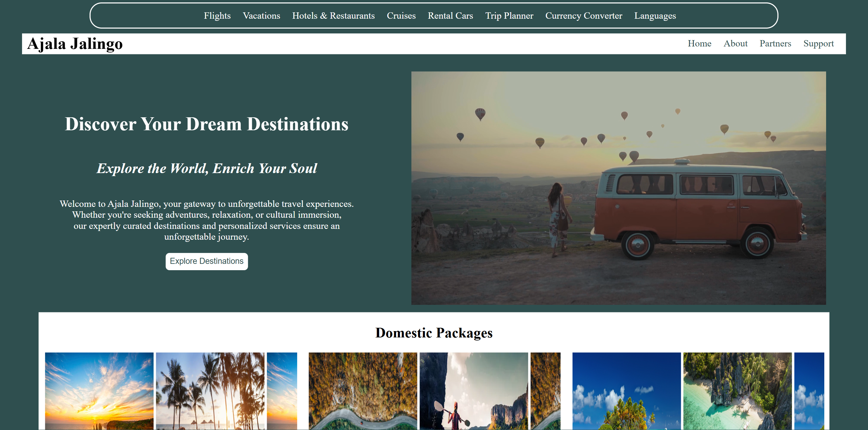The image size is (868, 430).
Task: Open the About page
Action: tap(735, 43)
